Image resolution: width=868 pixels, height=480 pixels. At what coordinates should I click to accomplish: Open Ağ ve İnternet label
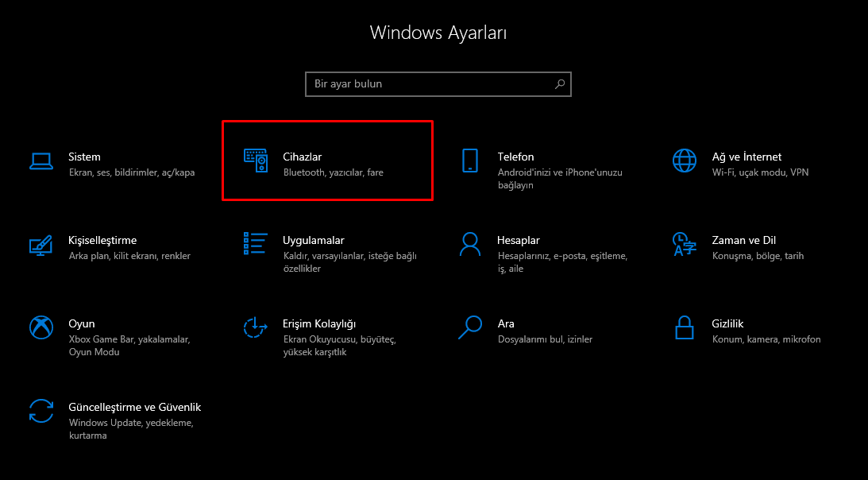(746, 157)
